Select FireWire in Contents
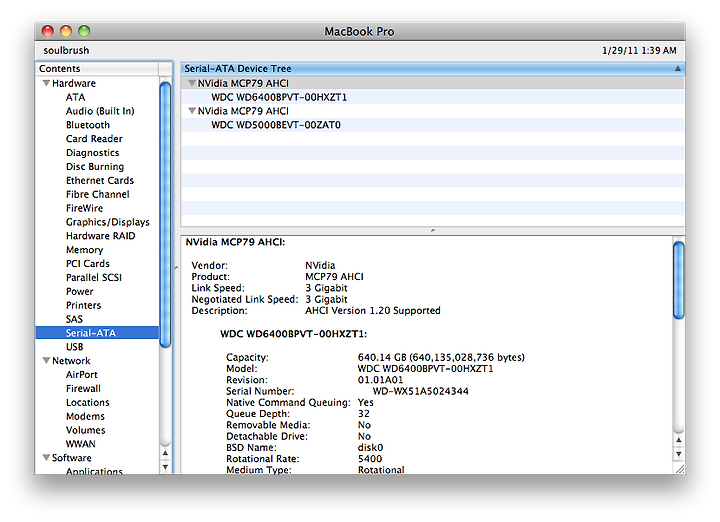Screen dimensions: 720x522 pyautogui.click(x=84, y=208)
